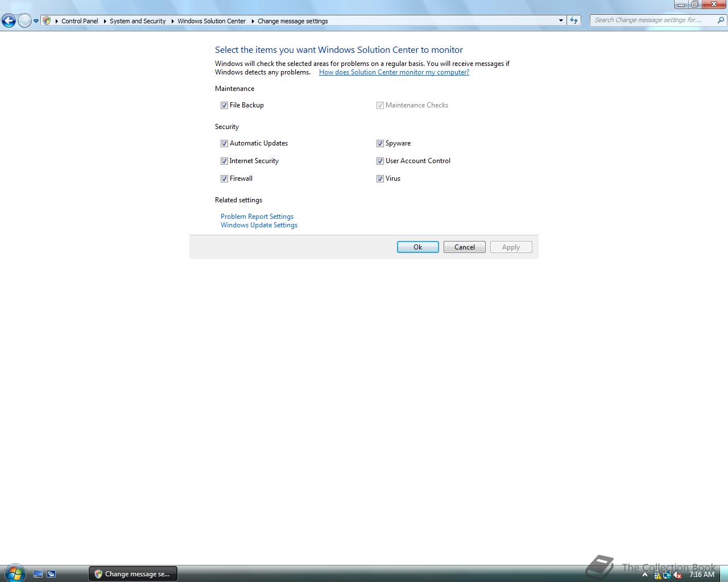The width and height of the screenshot is (728, 582).
Task: Uncheck the File Backup checkbox
Action: pos(224,105)
